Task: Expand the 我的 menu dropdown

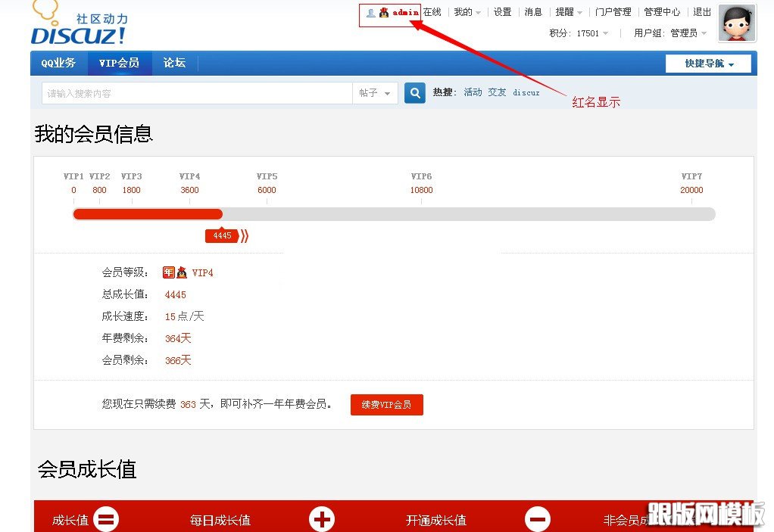Action: tap(467, 12)
